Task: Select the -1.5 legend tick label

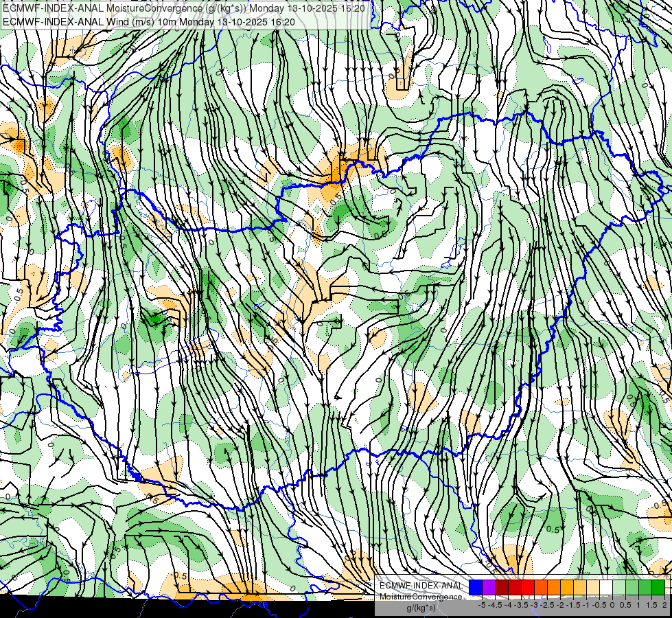Action: 573,605
